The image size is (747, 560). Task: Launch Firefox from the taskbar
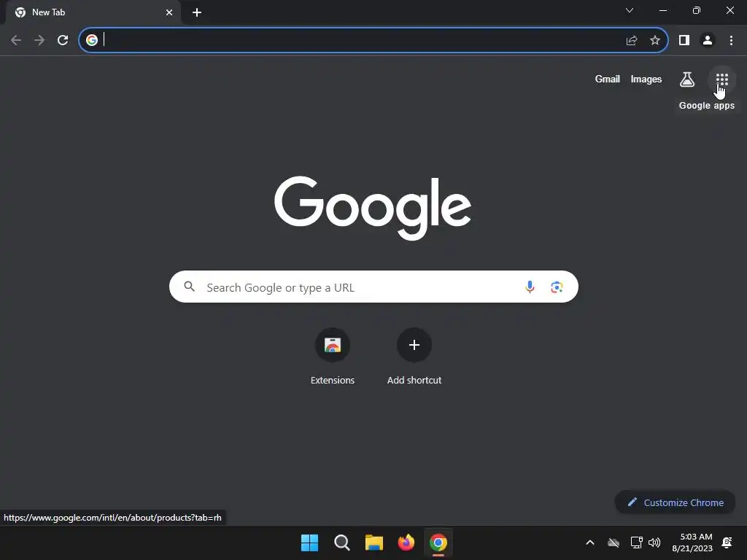(x=406, y=542)
